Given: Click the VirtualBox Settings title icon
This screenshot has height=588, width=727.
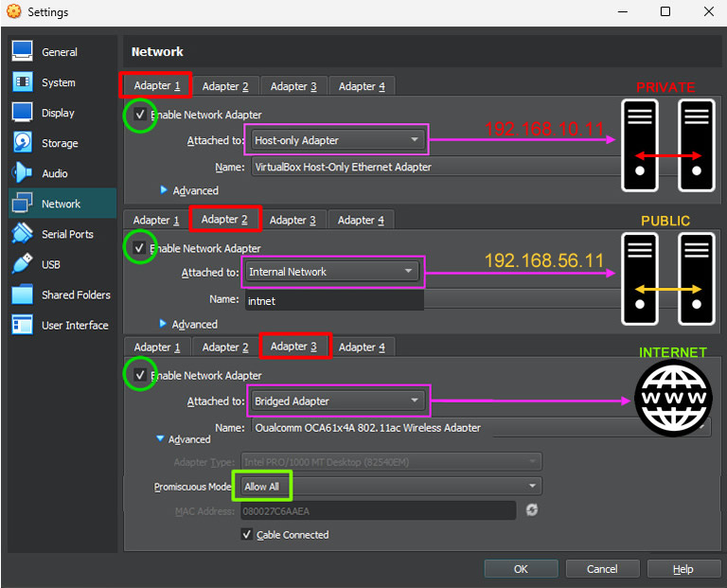Looking at the screenshot, I should tap(14, 11).
